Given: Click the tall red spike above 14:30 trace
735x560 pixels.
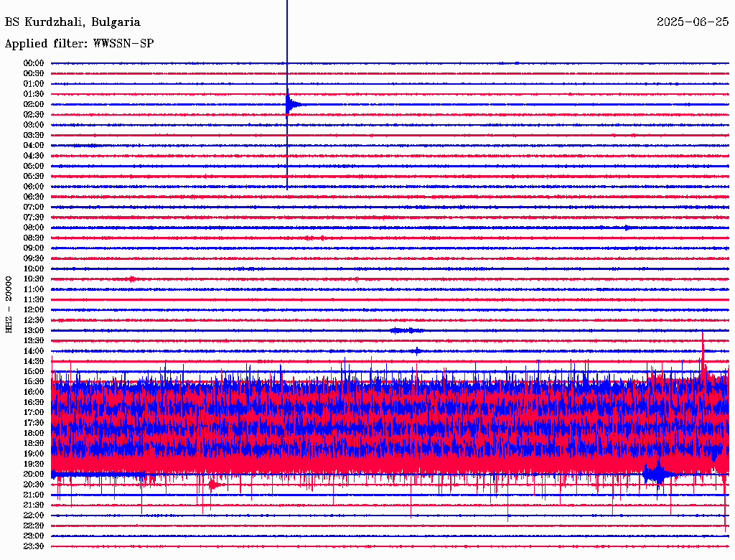Looking at the screenshot, I should (703, 354).
